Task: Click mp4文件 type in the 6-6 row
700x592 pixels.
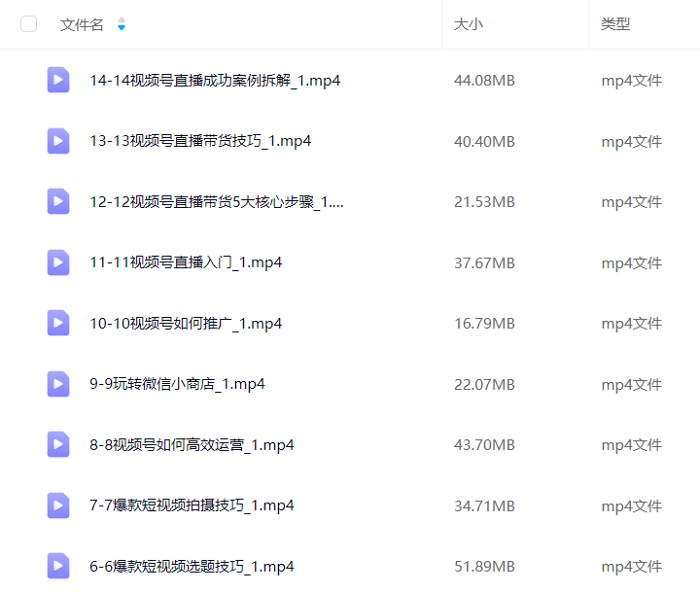Action: [631, 566]
